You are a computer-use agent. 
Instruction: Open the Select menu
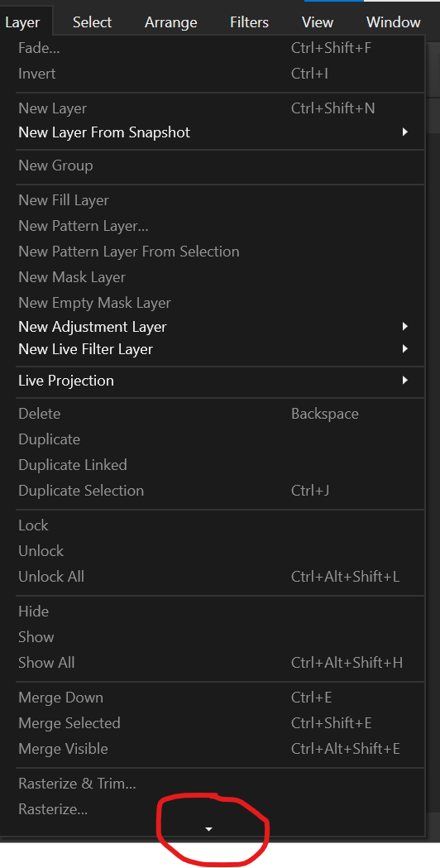click(x=92, y=22)
